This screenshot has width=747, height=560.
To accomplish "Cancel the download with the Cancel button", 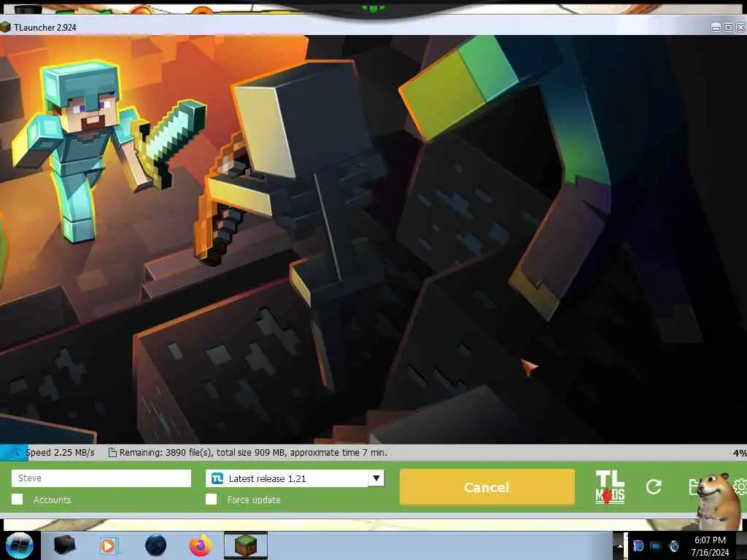I will [487, 487].
